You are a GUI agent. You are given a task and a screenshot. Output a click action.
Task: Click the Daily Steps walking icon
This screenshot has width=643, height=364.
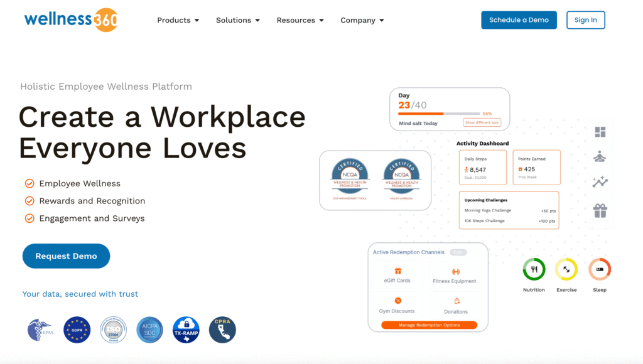(467, 169)
